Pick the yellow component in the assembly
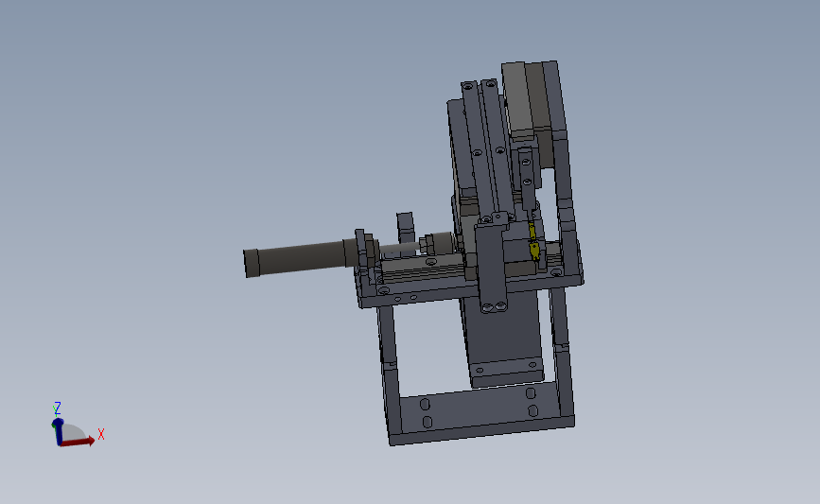The image size is (820, 504). point(533,242)
